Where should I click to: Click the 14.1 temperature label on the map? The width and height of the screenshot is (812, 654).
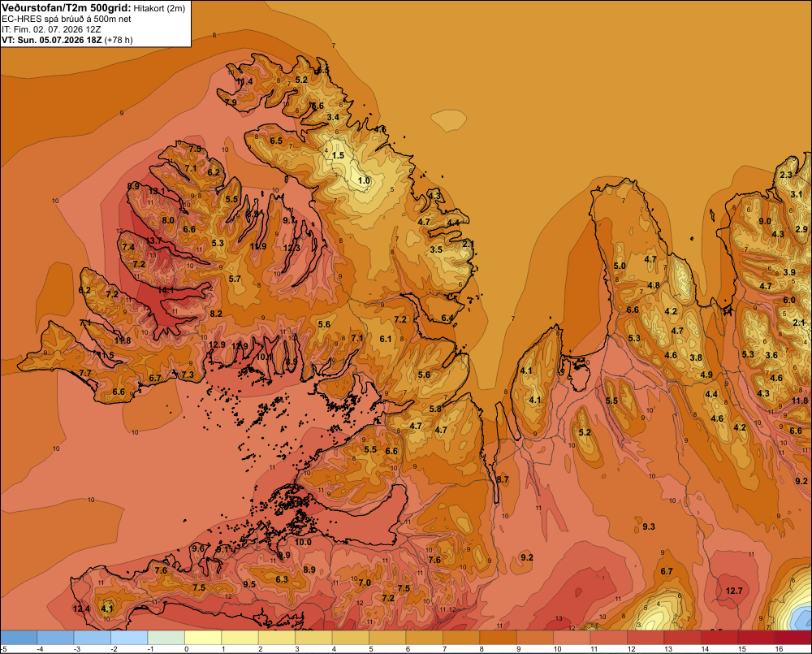point(166,290)
